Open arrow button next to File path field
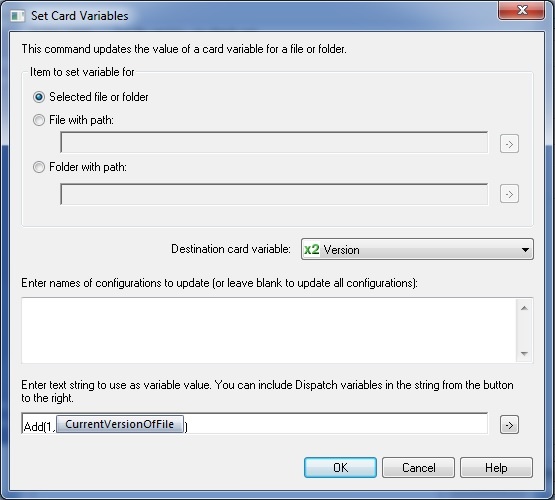 pyautogui.click(x=509, y=144)
